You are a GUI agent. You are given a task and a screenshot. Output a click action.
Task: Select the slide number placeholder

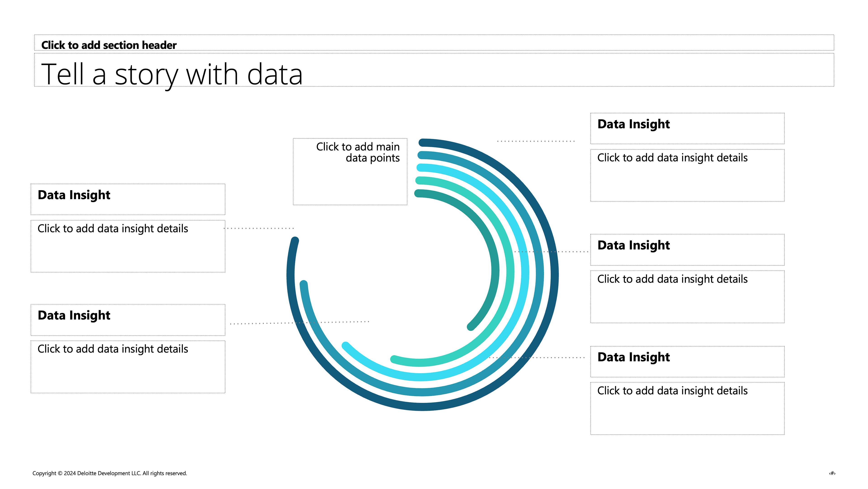pyautogui.click(x=832, y=473)
